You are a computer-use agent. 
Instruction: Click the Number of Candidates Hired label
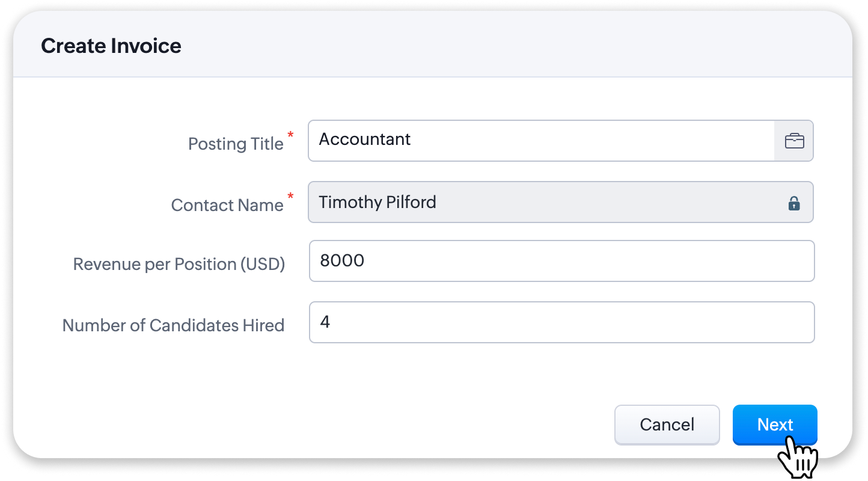tap(173, 325)
